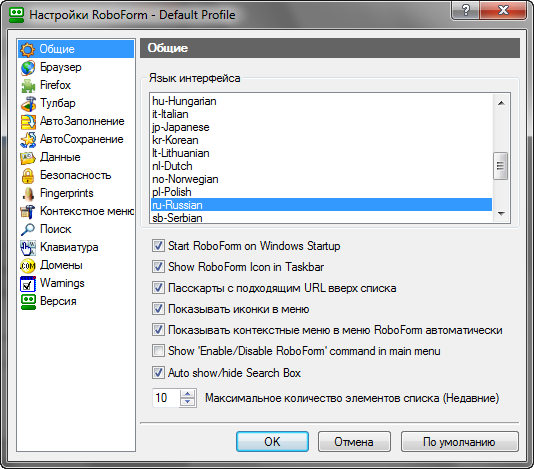Select the Firefox puzzle-piece icon
This screenshot has width=534, height=469.
click(x=28, y=85)
